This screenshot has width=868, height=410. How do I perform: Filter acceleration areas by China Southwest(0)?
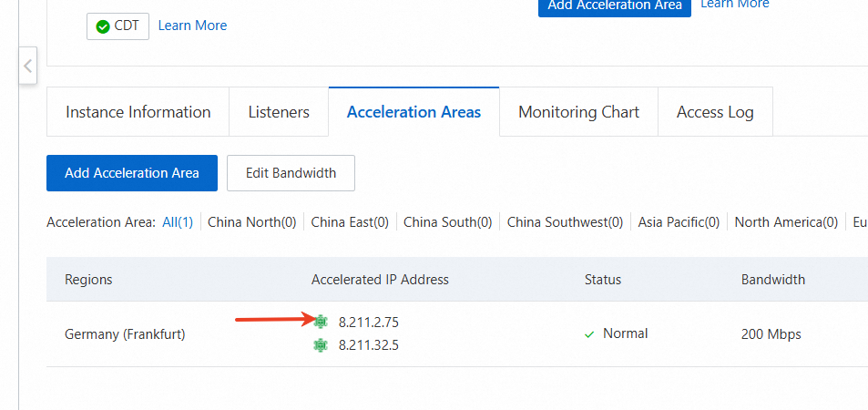[x=565, y=221]
